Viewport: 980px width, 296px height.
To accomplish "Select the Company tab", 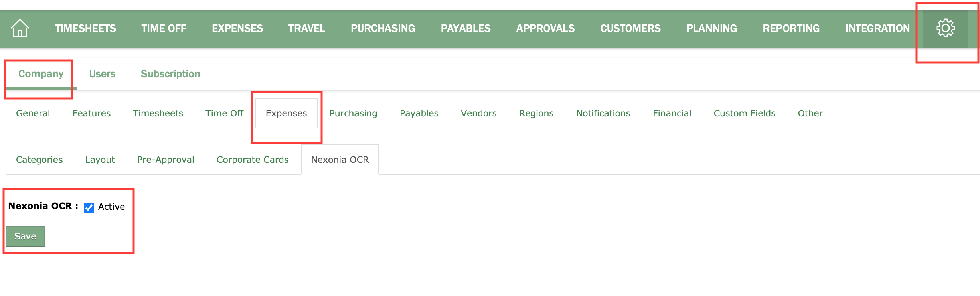I will pyautogui.click(x=41, y=74).
